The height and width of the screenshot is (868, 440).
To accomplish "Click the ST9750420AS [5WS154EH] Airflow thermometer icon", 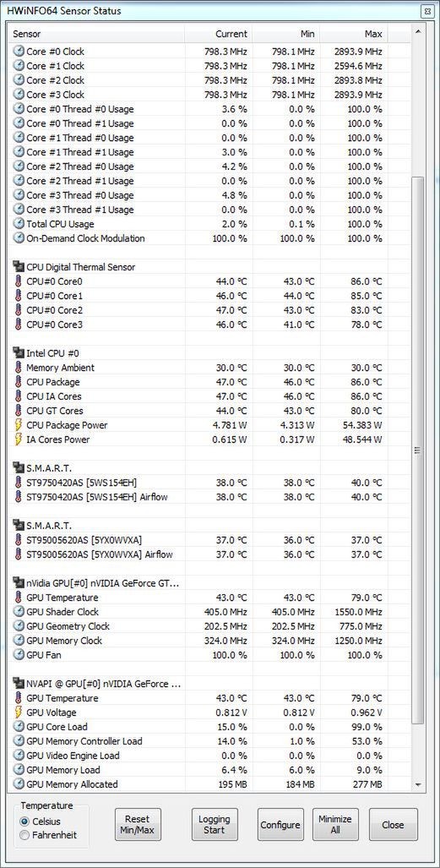I will coord(19,498).
